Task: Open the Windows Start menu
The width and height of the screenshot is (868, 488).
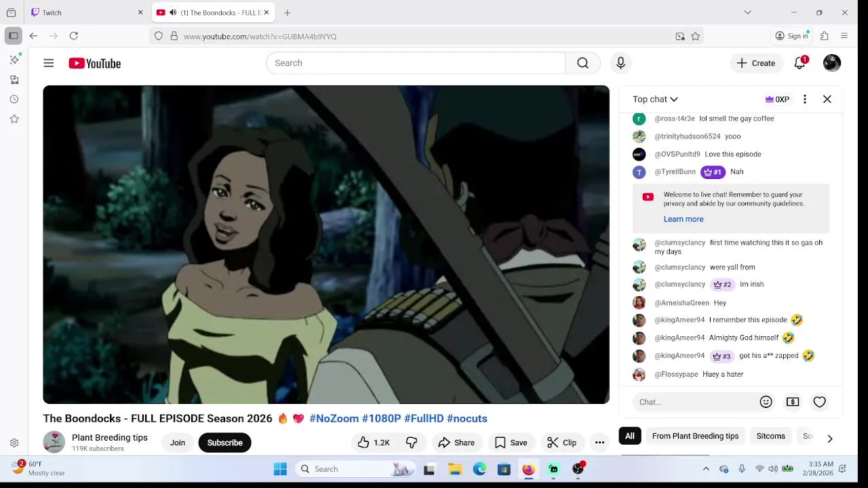Action: coord(280,469)
